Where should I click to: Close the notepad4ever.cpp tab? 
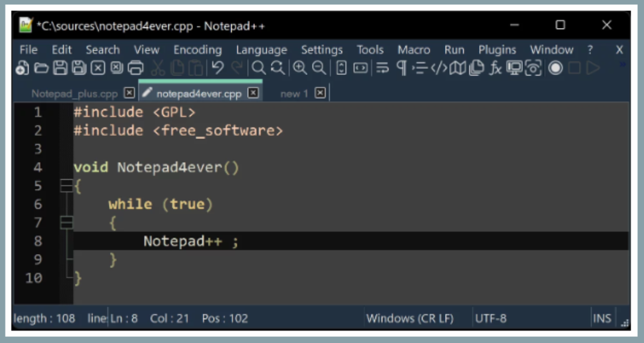pyautogui.click(x=253, y=93)
